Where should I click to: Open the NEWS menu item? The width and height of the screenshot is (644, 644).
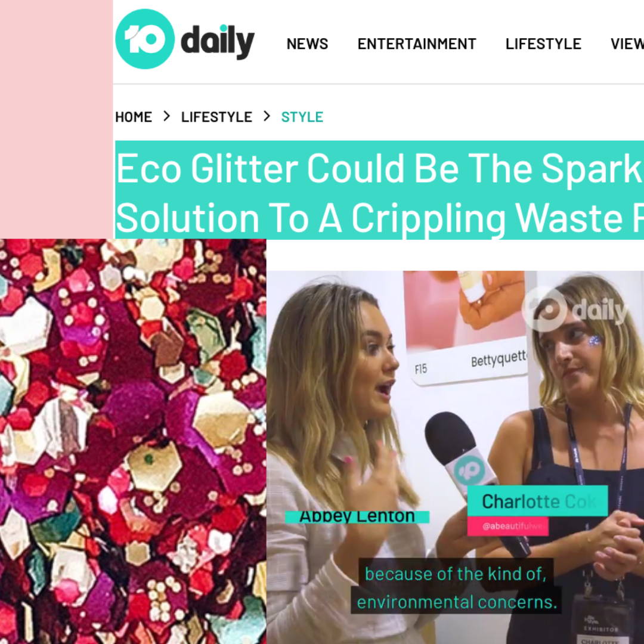click(x=307, y=44)
